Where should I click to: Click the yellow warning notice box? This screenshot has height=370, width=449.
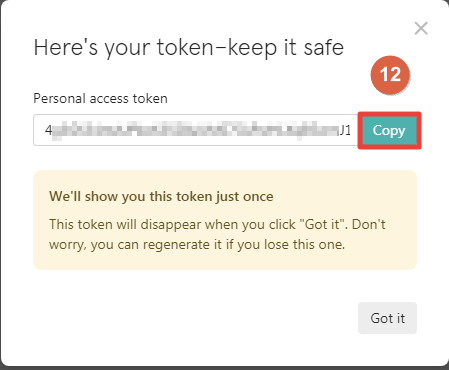tap(225, 220)
